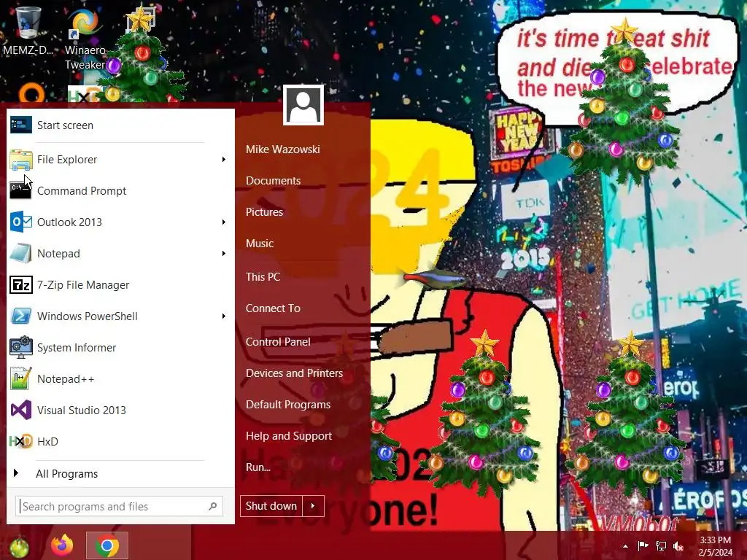747x560 pixels.
Task: Open Pictures from start menu
Action: pyautogui.click(x=264, y=212)
